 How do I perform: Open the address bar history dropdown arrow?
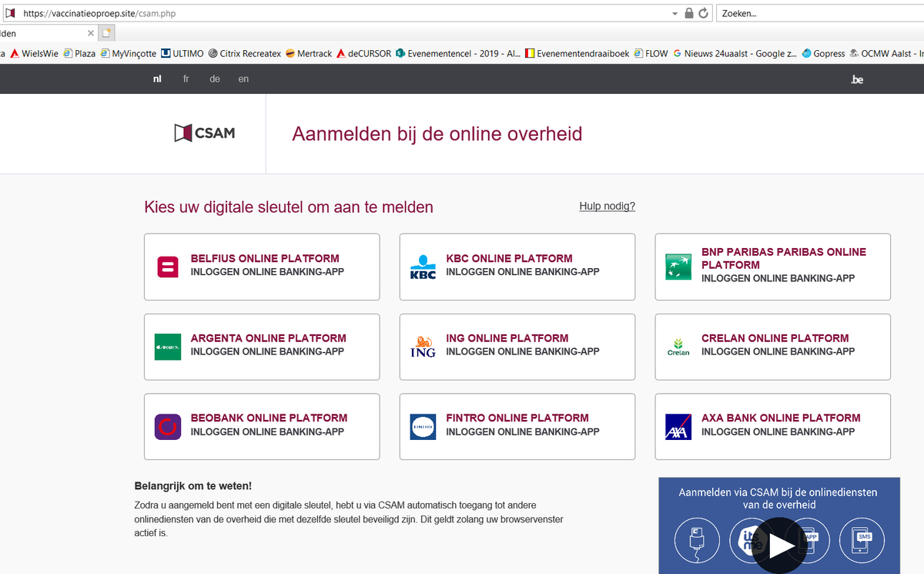tap(675, 14)
